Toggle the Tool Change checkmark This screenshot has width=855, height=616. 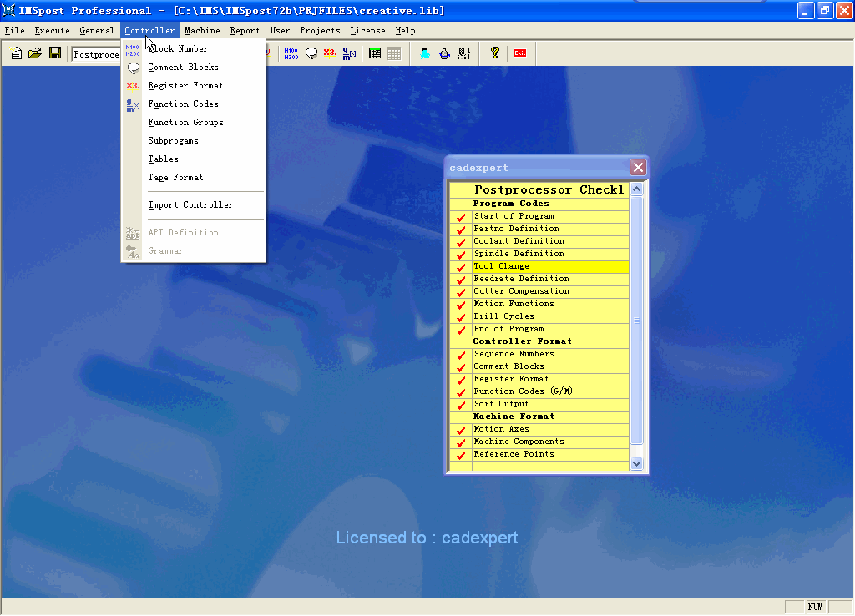(x=461, y=267)
